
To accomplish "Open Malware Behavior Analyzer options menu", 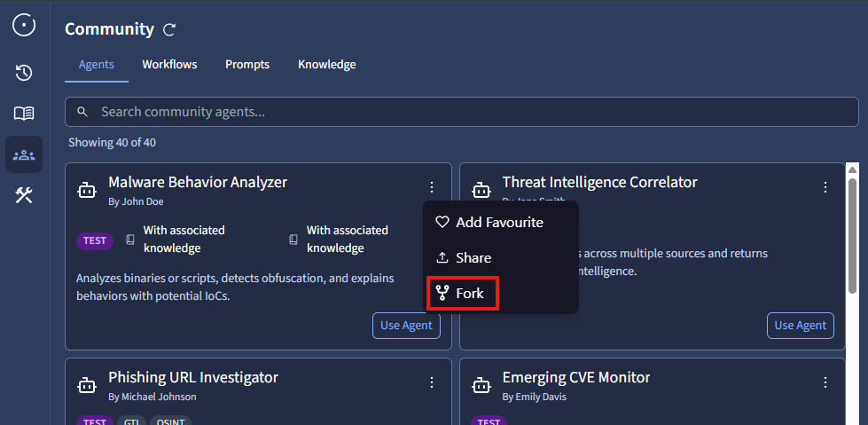I will coord(432,187).
